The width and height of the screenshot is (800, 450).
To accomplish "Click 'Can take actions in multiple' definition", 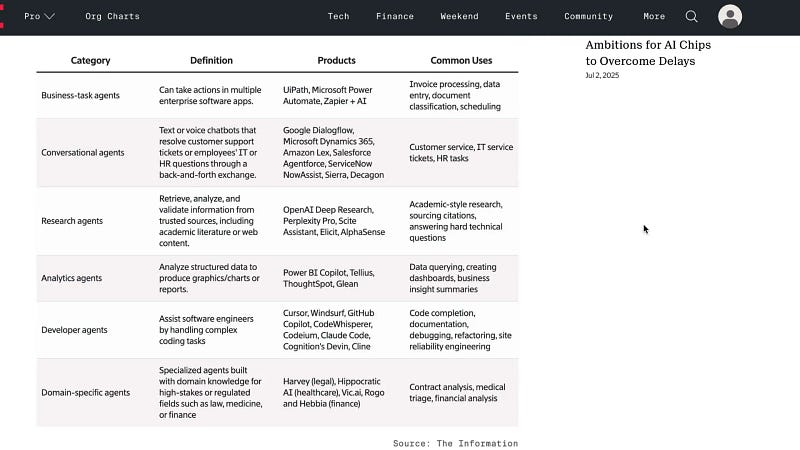I will click(x=210, y=95).
